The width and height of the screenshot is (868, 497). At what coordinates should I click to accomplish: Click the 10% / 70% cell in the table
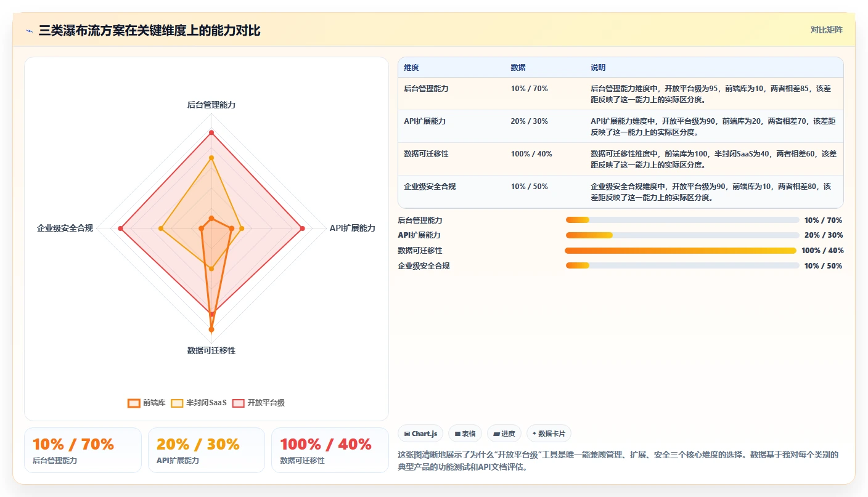point(529,89)
